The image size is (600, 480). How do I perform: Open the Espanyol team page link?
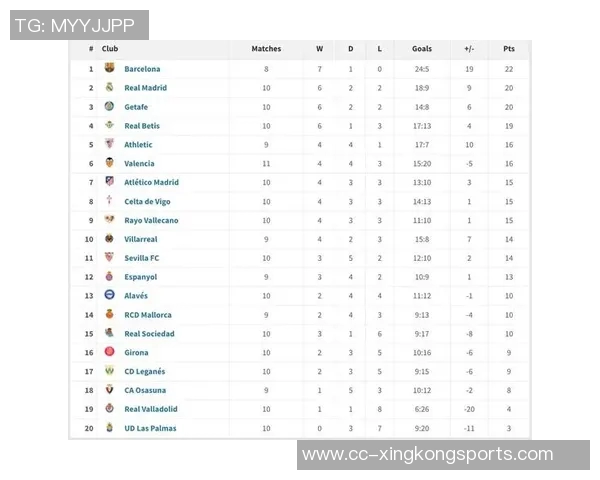pyautogui.click(x=140, y=277)
